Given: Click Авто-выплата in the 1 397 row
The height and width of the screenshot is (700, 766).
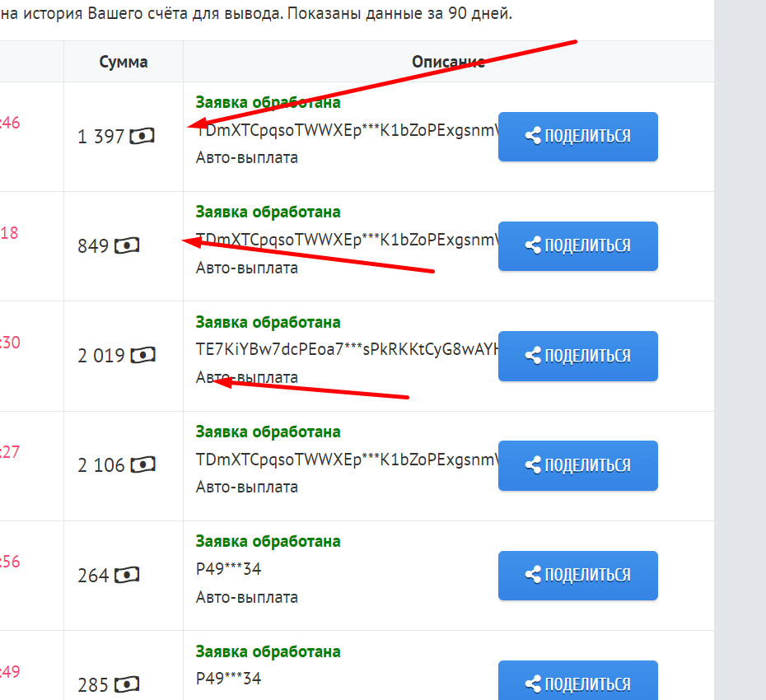Looking at the screenshot, I should click(247, 158).
